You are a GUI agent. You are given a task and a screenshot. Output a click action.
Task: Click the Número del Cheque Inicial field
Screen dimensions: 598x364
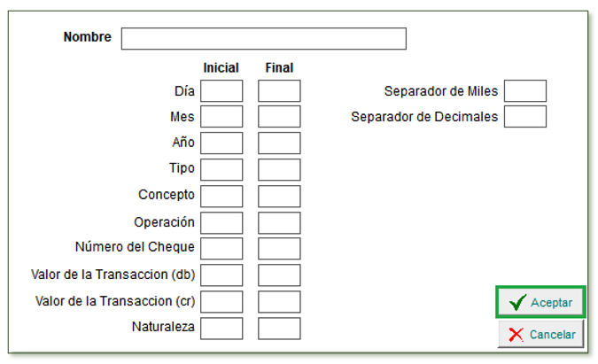pyautogui.click(x=221, y=249)
